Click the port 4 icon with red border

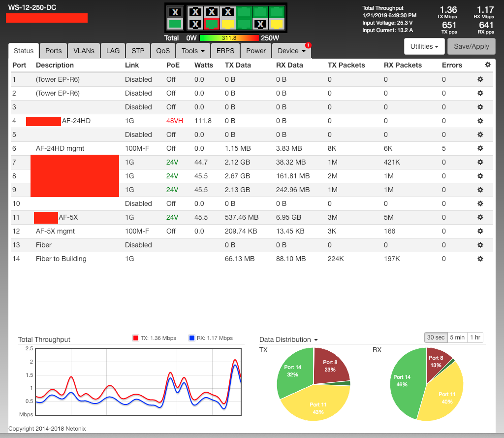(x=212, y=24)
